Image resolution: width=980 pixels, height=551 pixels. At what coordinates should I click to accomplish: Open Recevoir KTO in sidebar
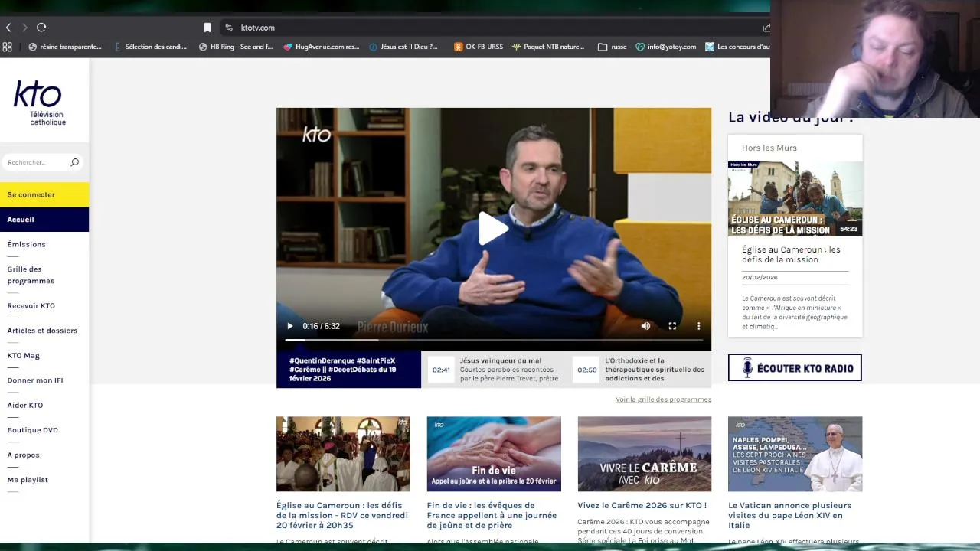[x=31, y=305]
